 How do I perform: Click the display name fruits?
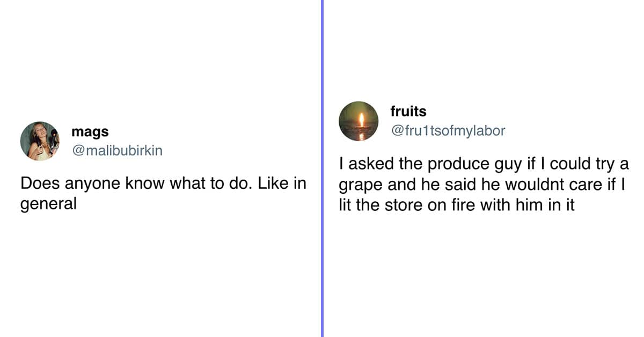point(408,111)
